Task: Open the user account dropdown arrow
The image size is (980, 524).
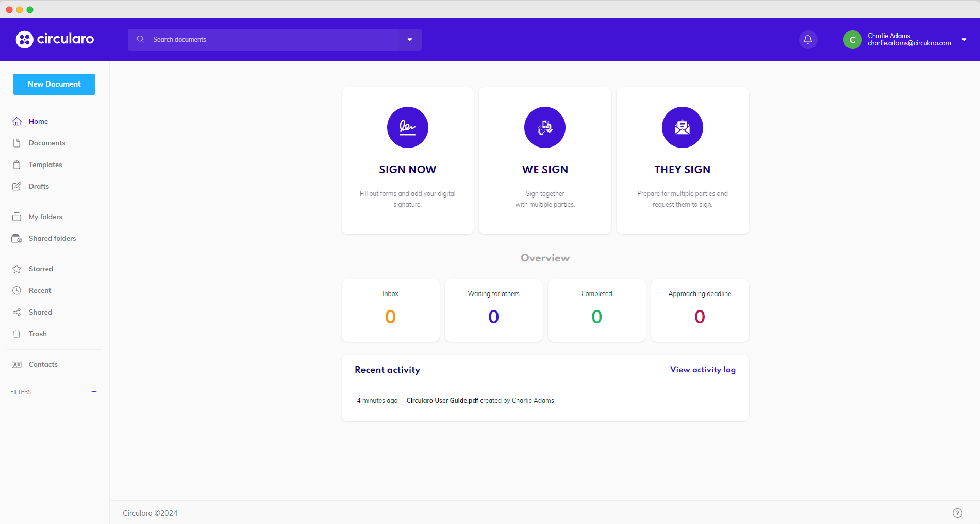Action: (x=964, y=40)
